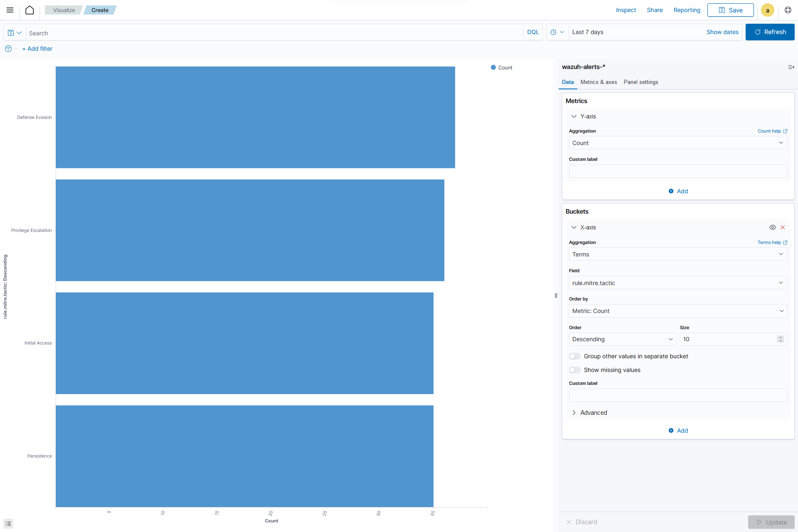Click the user avatar 'a'
798x532 pixels.
click(x=767, y=10)
